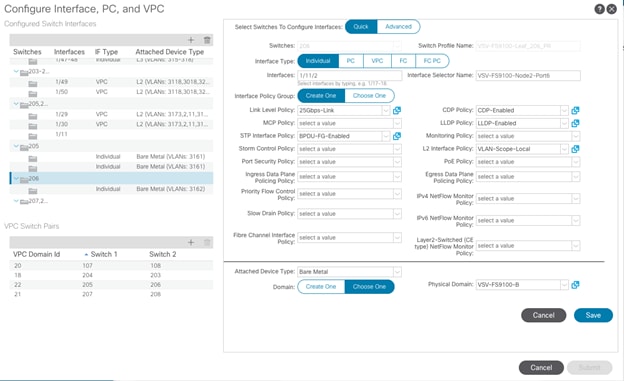This screenshot has height=381, width=624.
Task: Open Link Level Policy clone icon
Action: (397, 110)
